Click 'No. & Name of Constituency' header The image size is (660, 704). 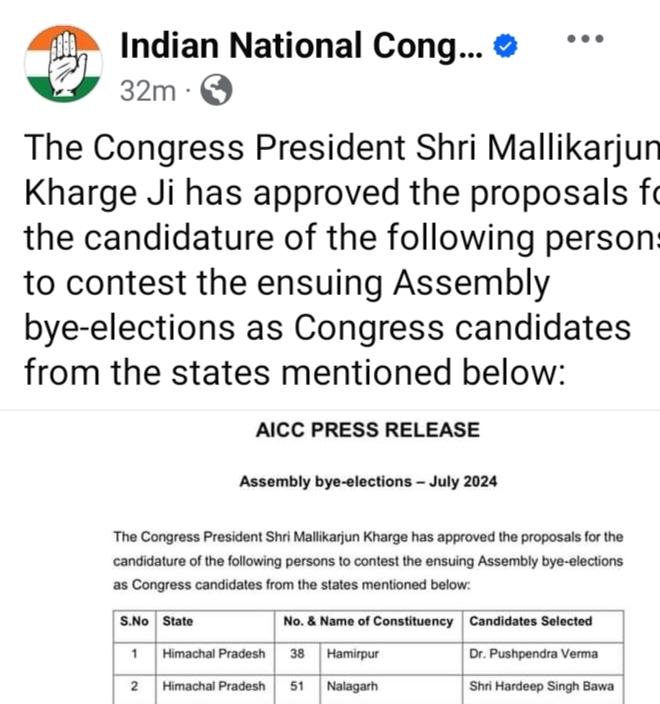point(368,621)
